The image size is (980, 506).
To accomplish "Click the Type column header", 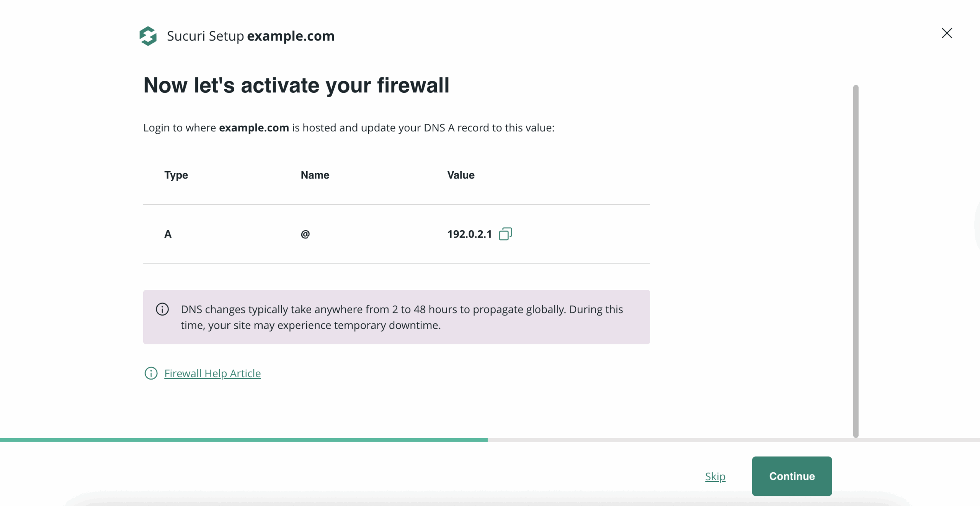I will click(x=176, y=175).
